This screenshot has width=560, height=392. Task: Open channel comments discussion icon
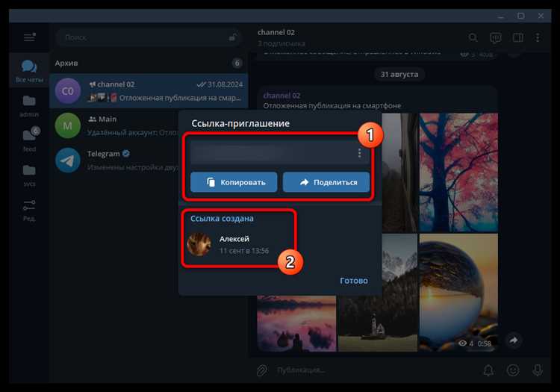tap(495, 37)
